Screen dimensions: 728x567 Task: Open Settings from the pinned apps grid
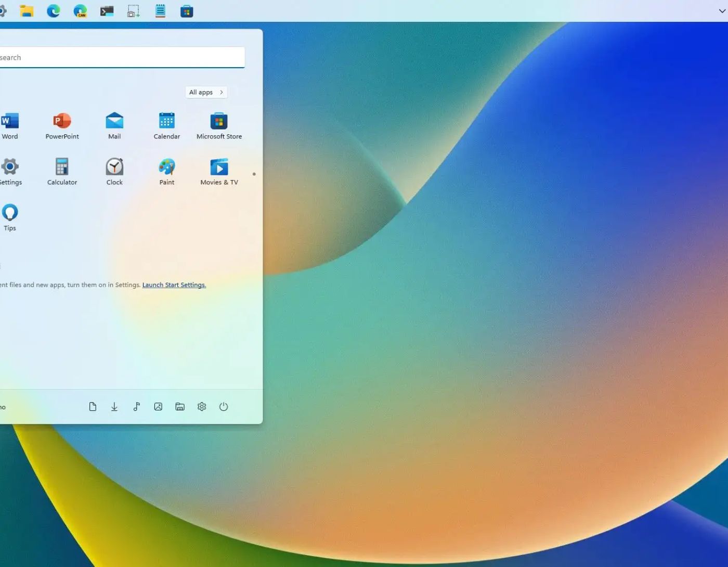(10, 172)
